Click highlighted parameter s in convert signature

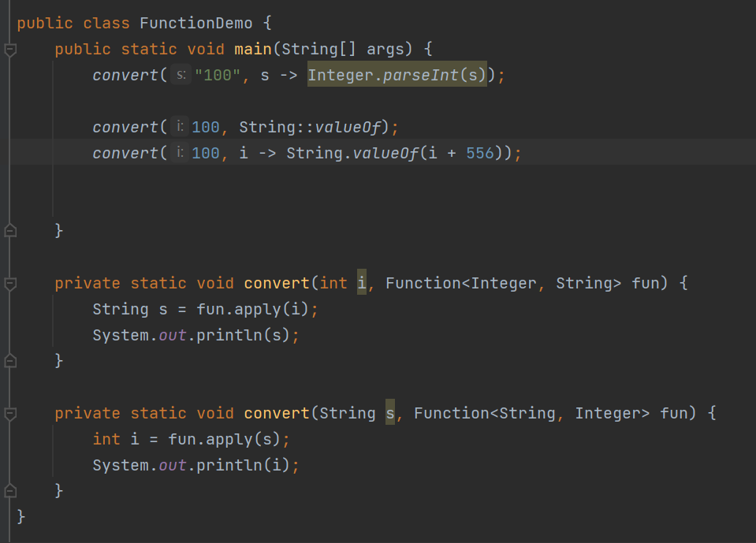pyautogui.click(x=390, y=413)
